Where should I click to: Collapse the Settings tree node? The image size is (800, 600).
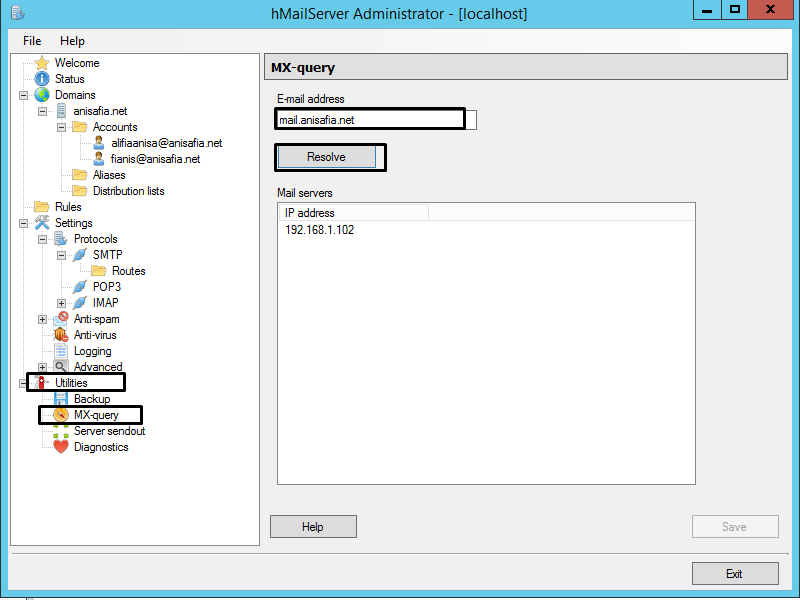tap(23, 223)
